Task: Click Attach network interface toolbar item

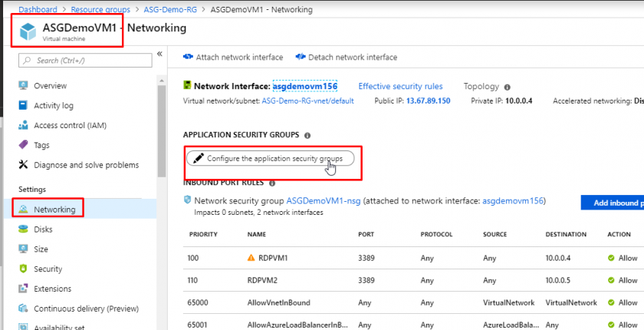Action: pyautogui.click(x=233, y=58)
